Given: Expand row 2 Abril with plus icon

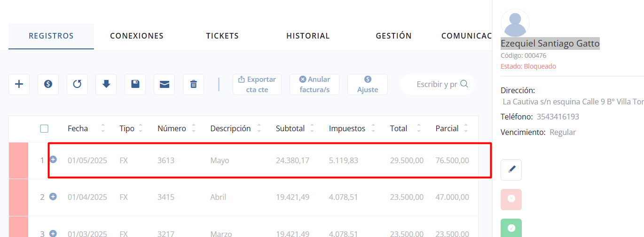Looking at the screenshot, I should pyautogui.click(x=53, y=197).
